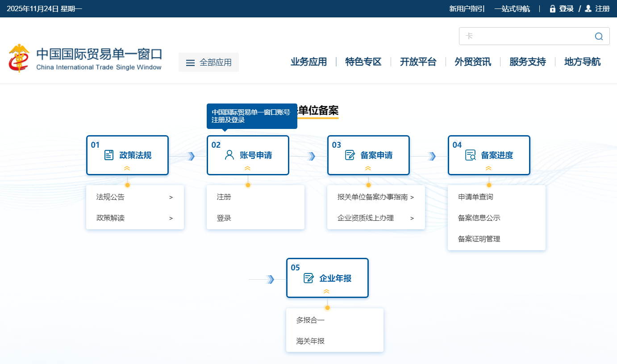Collapse the 备案进度 card chevron
The image size is (617, 364).
click(x=488, y=169)
